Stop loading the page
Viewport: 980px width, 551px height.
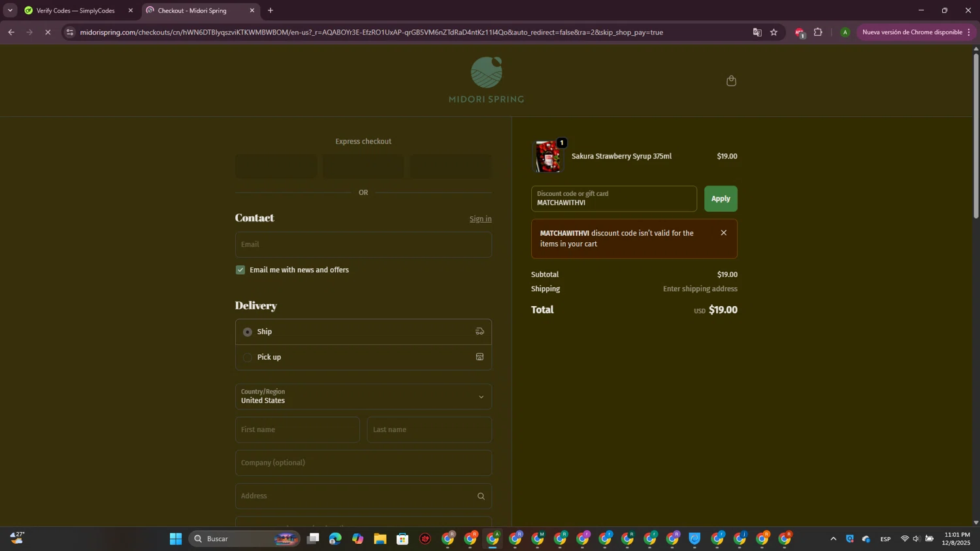(48, 32)
